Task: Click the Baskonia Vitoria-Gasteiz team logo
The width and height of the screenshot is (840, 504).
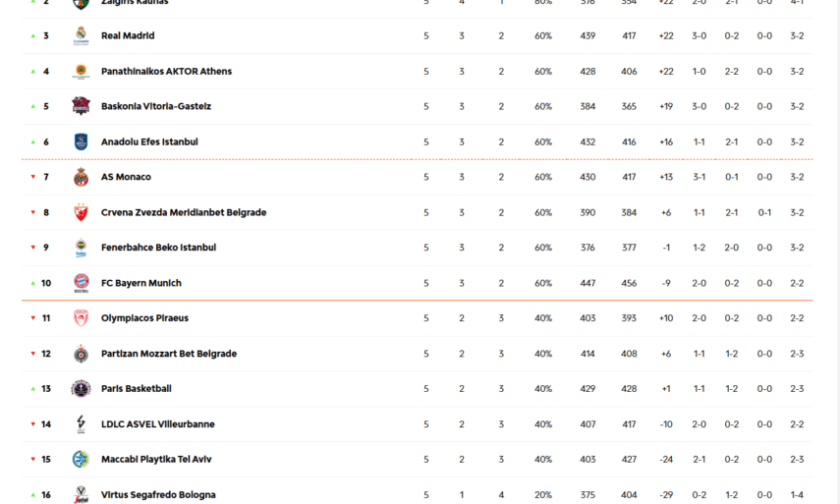Action: click(81, 106)
